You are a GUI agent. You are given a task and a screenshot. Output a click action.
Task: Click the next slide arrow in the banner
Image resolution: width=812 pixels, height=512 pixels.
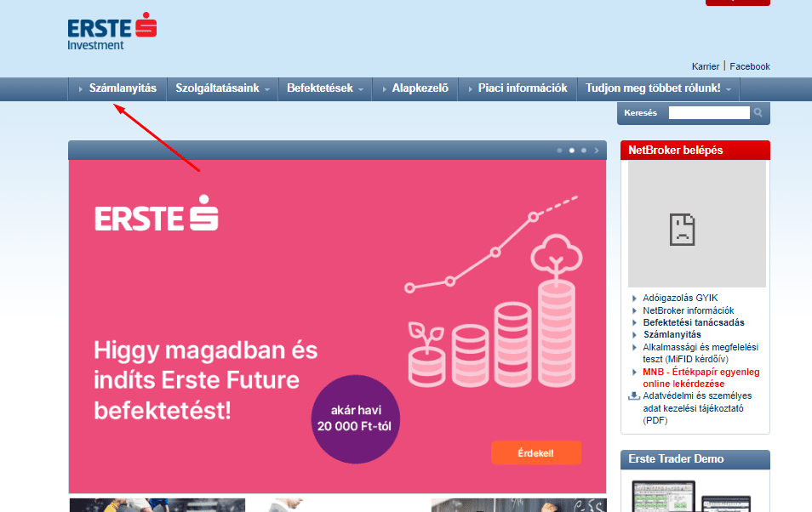[597, 151]
